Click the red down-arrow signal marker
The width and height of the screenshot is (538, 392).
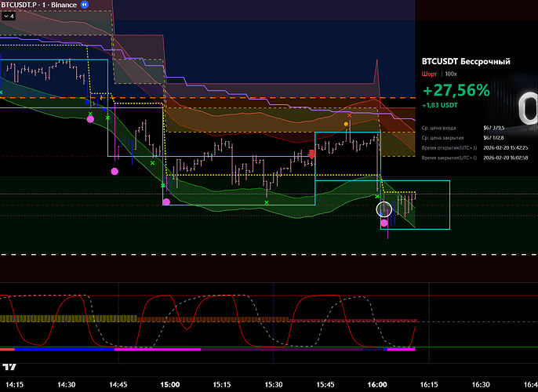point(312,154)
